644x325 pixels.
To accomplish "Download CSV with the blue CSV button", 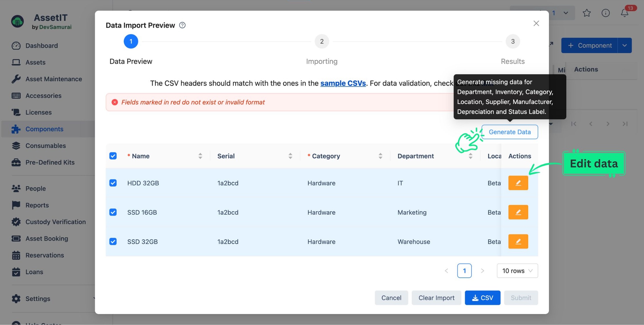I will point(482,298).
